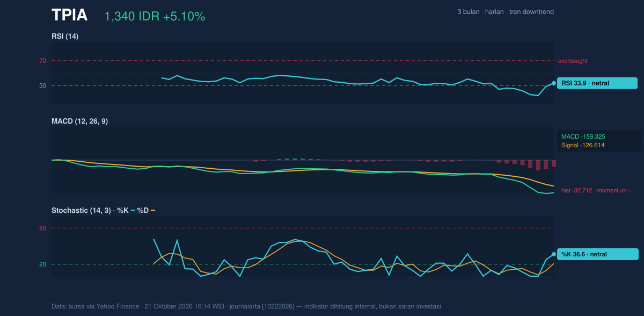Viewport: 644px width, 316px height.
Task: Click the Stochastic 80 axis label
Action: click(42, 228)
